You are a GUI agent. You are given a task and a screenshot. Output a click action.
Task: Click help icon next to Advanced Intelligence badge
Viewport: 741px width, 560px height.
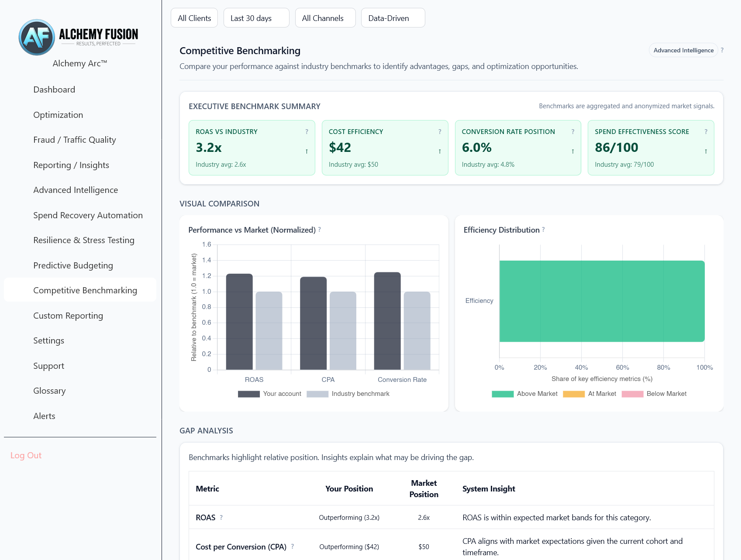pyautogui.click(x=722, y=50)
